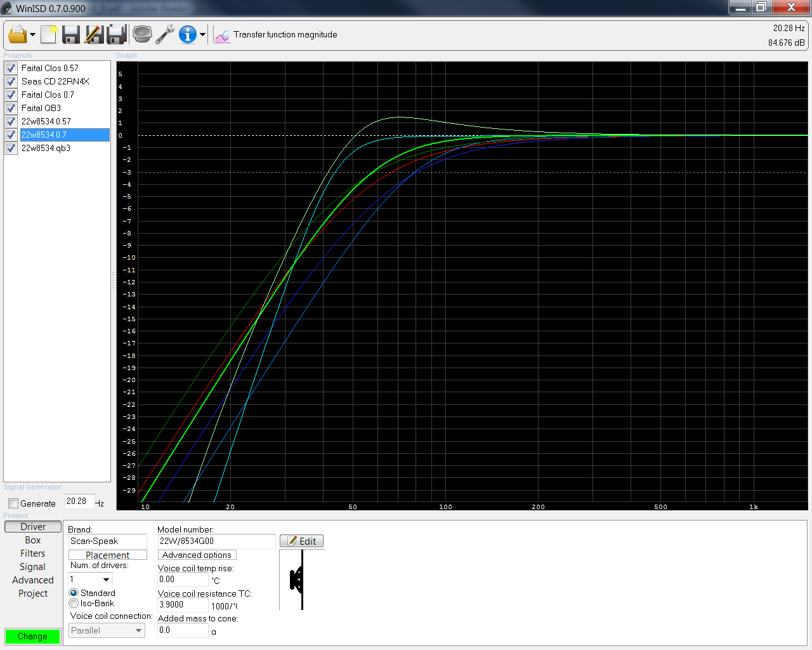The width and height of the screenshot is (812, 650).
Task: Click the Edit driver button
Action: 302,541
